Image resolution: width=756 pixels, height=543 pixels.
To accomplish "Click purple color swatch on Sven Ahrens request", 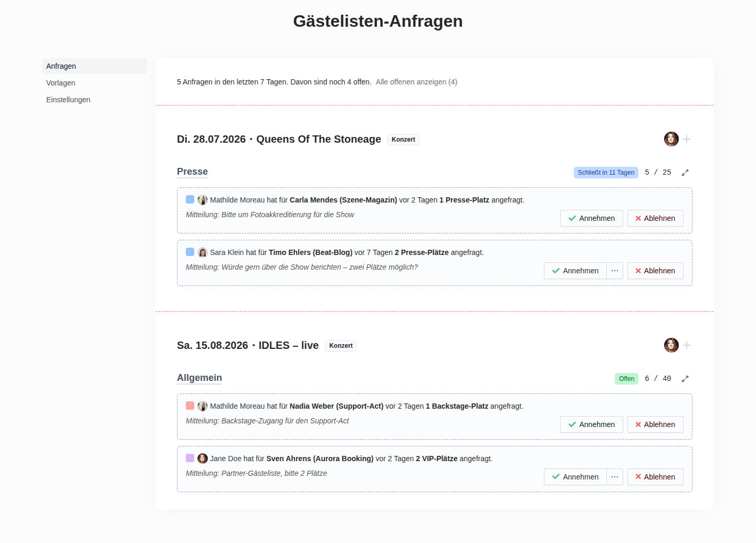I will coord(190,458).
